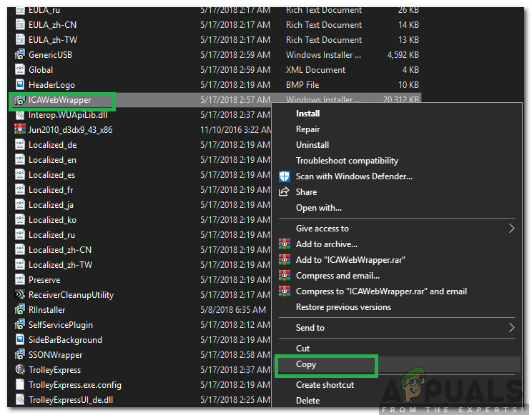Click 5/17/2018 2:58 AM date of SSONWrapper
The height and width of the screenshot is (415, 532).
[x=235, y=355]
